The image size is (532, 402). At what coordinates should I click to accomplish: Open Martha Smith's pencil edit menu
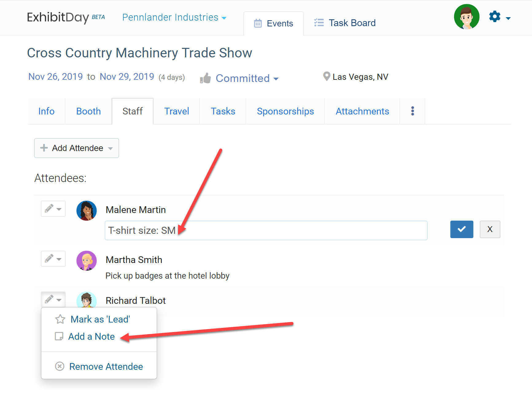(x=53, y=259)
